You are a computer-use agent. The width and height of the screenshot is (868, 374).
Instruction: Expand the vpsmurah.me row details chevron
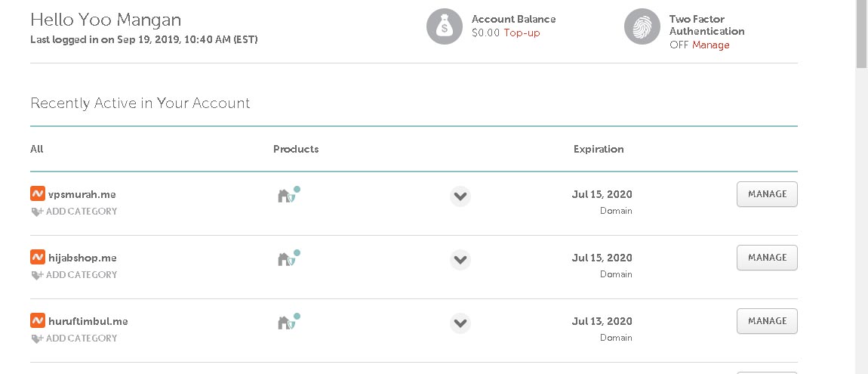[460, 196]
